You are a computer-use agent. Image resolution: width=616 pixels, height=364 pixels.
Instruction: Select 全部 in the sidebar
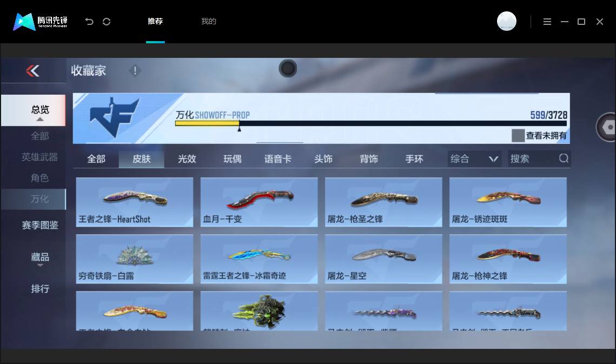[x=40, y=136]
